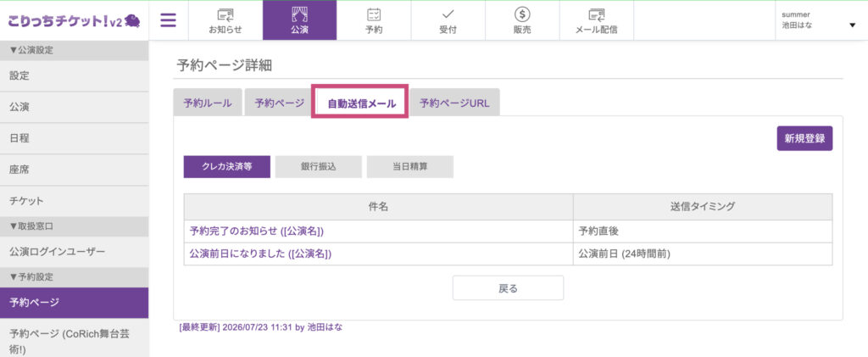868x357 pixels.
Task: Select the クレカ決済等 payment toggle
Action: 227,166
